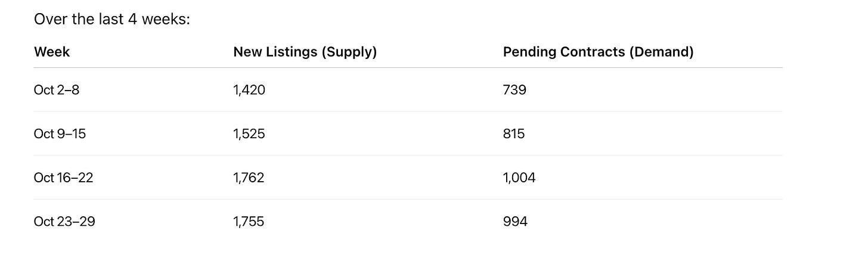Click the 1,420 new listings value

click(x=249, y=90)
